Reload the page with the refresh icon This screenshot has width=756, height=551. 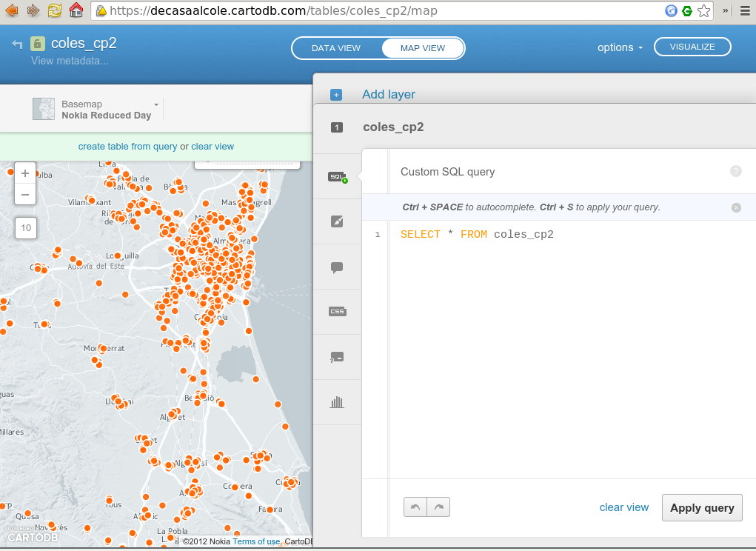click(55, 10)
